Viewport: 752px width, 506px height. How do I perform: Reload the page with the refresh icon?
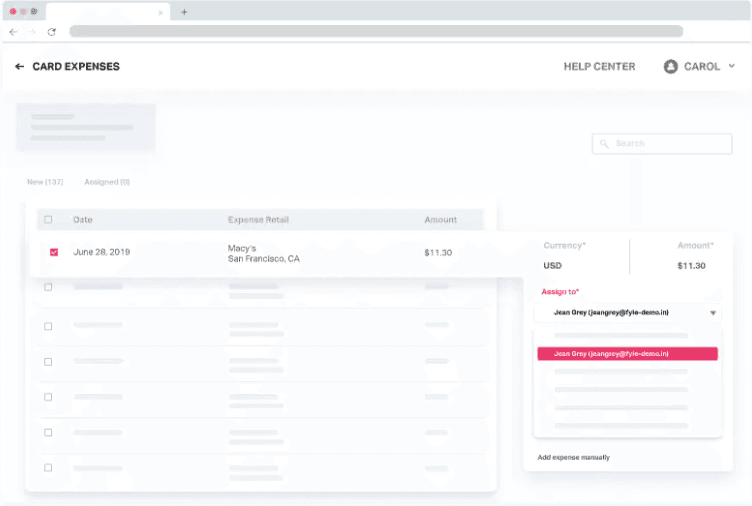pos(52,32)
